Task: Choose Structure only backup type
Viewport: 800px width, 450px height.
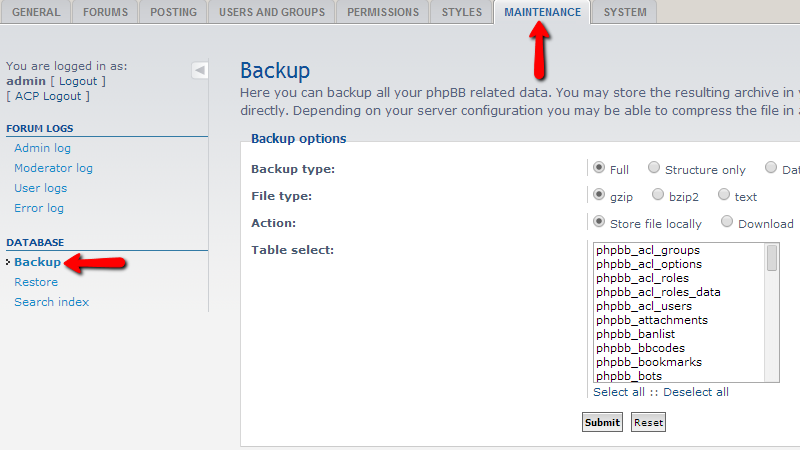Action: pyautogui.click(x=654, y=168)
